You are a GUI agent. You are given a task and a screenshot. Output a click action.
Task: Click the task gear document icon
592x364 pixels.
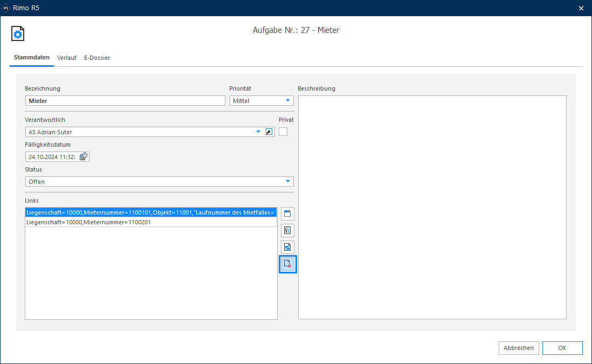pyautogui.click(x=18, y=33)
